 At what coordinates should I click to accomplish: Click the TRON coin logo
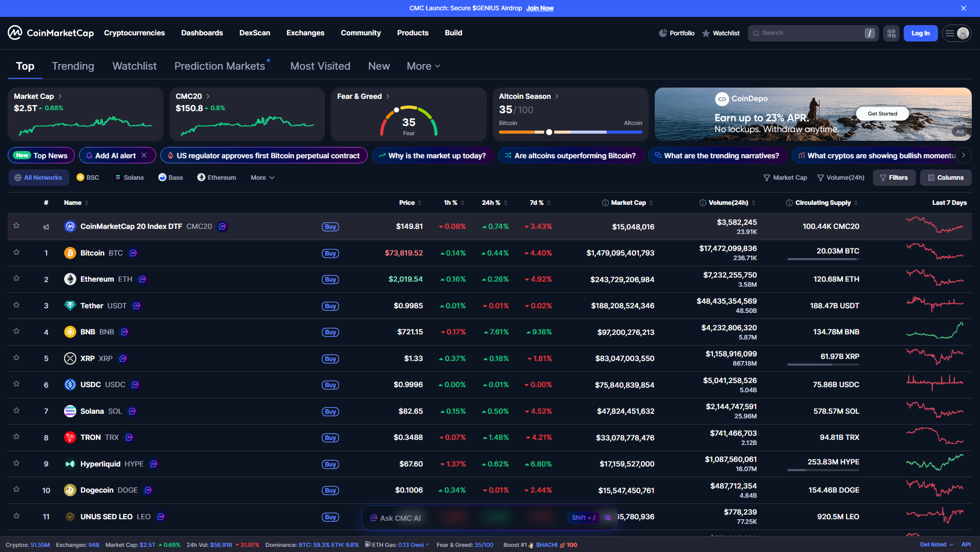tap(70, 437)
